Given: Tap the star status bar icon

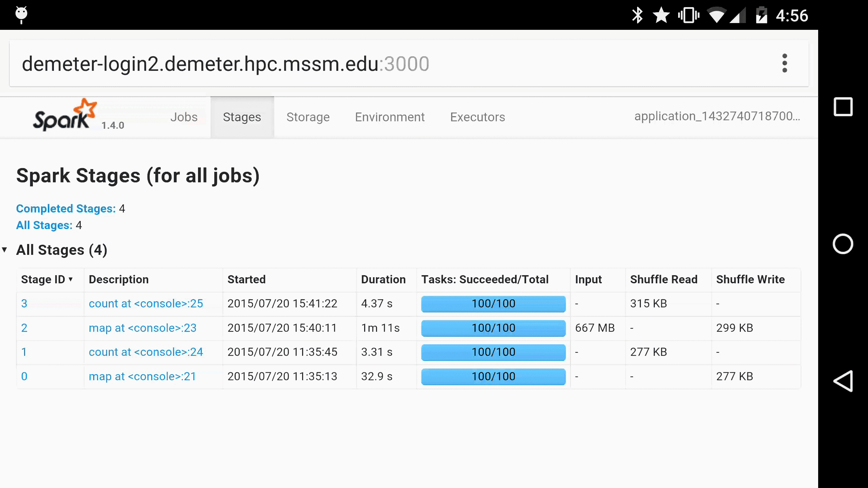Looking at the screenshot, I should (x=661, y=16).
